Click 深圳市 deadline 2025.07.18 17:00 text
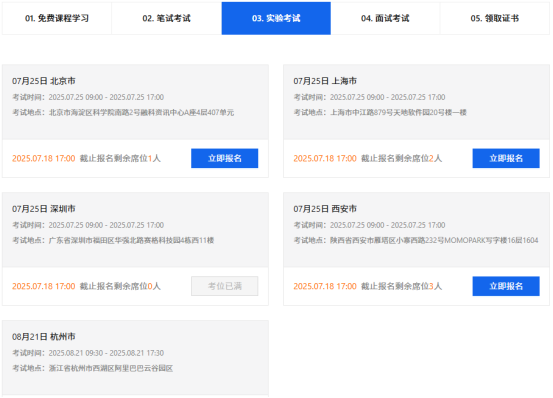Viewport: 553px width, 398px height. coord(44,286)
